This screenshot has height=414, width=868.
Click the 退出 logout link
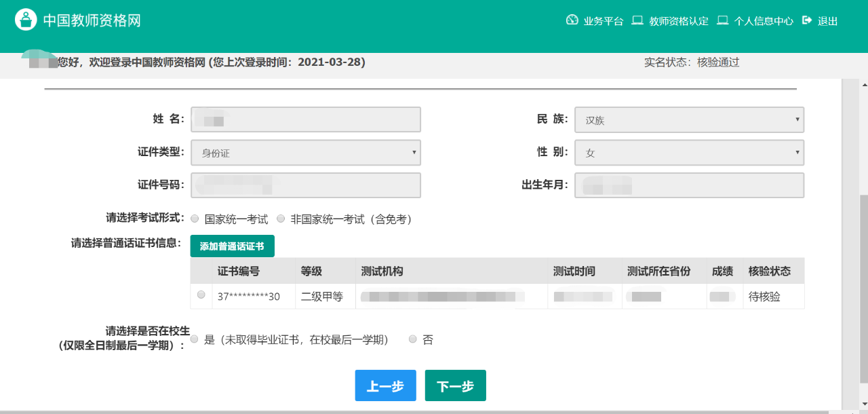[x=827, y=21]
